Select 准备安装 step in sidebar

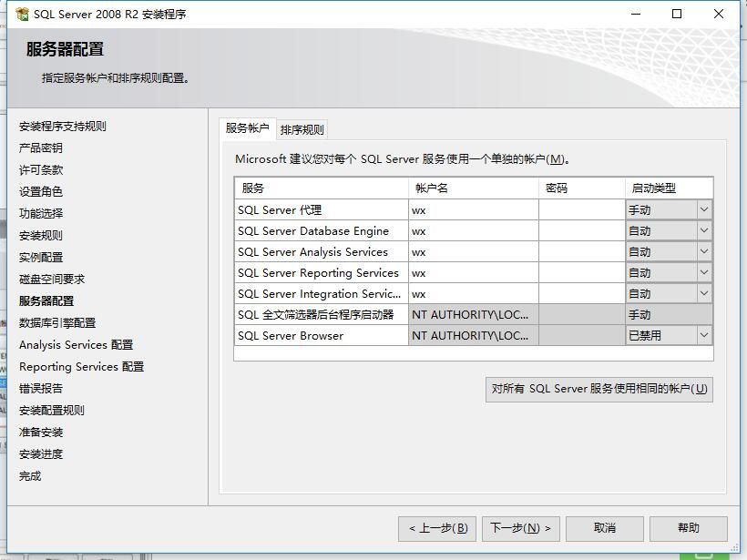41,433
